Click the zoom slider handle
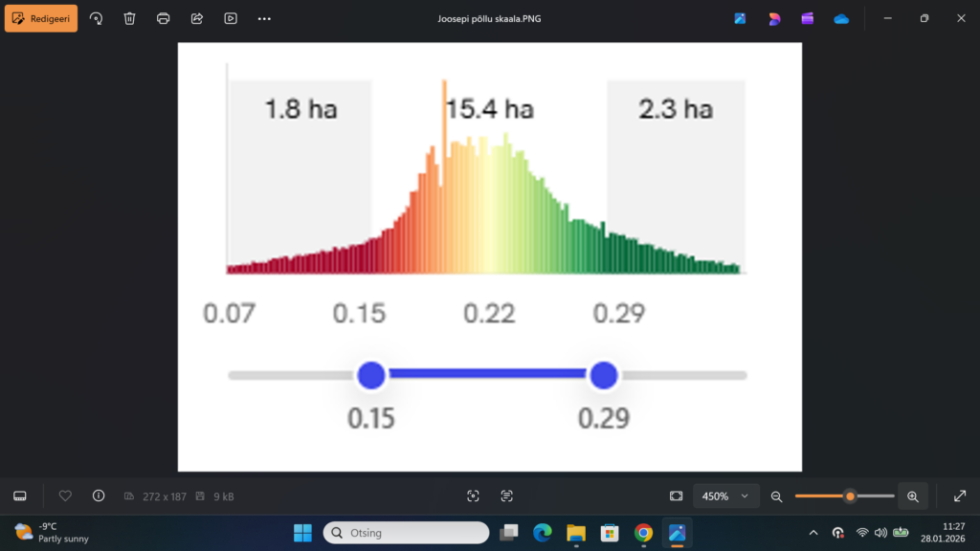 point(850,496)
